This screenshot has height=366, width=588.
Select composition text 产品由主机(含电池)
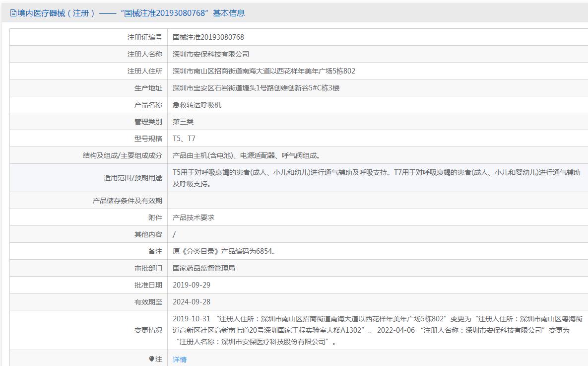coord(246,155)
